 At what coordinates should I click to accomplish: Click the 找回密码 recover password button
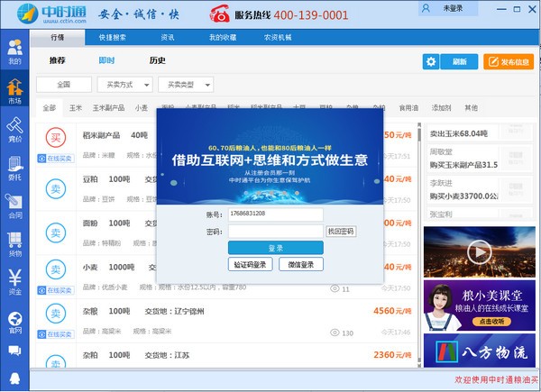341,232
